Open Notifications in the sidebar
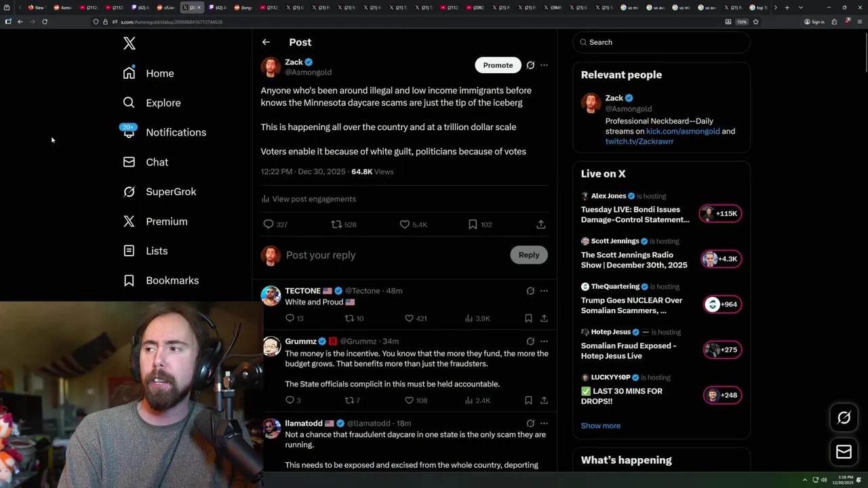 [164, 132]
